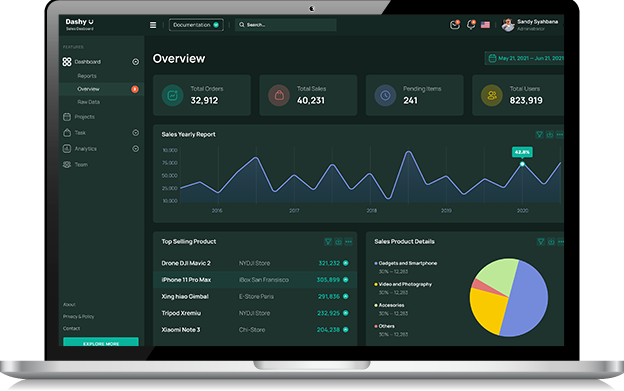Open Sales Yearly Report more options

[560, 134]
